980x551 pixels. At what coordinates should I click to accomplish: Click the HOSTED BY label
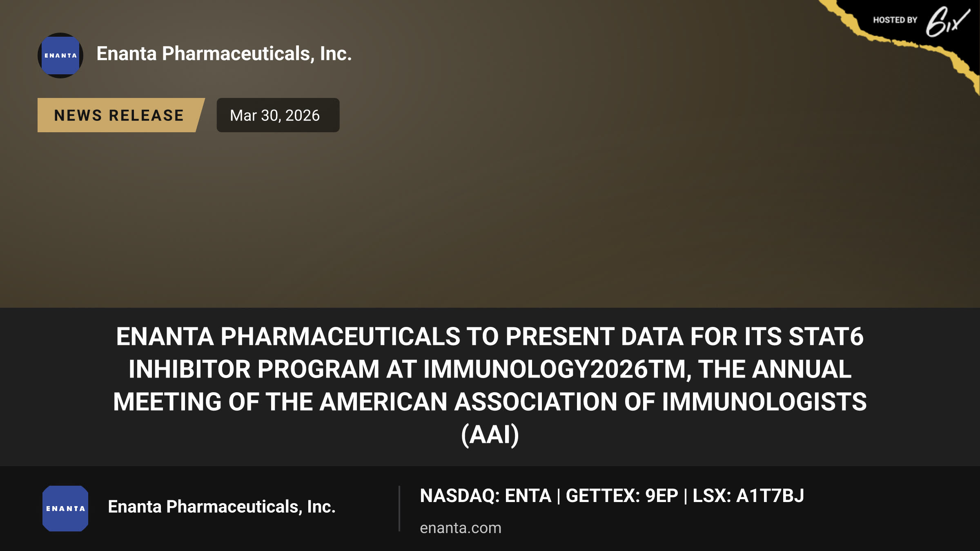(x=895, y=20)
